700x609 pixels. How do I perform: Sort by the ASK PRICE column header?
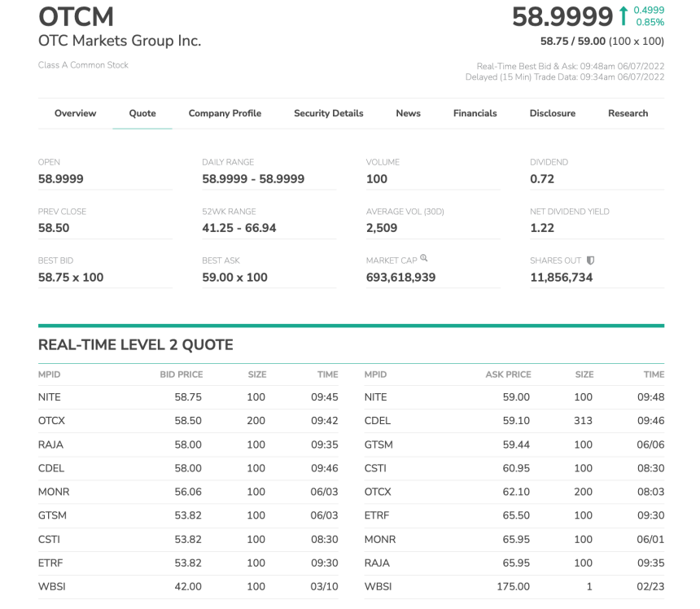[x=507, y=375]
